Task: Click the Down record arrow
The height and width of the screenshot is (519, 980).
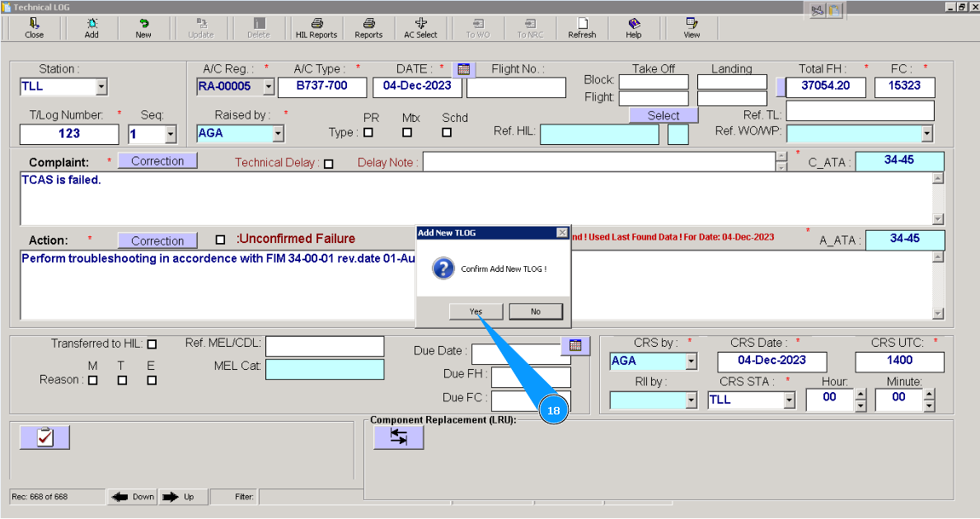Action: pos(132,497)
